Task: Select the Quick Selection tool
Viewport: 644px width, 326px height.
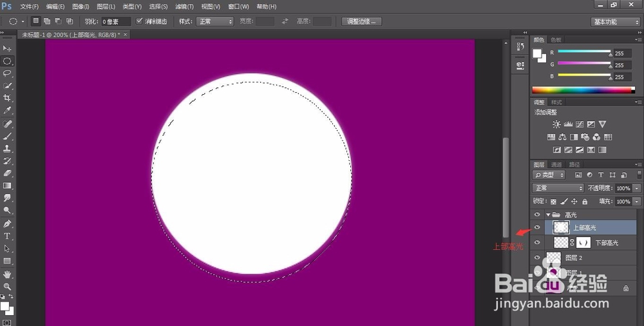Action: tap(7, 86)
